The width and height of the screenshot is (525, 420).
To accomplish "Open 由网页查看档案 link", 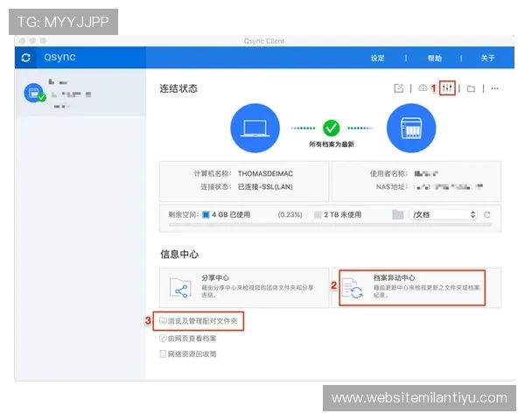I will (188, 339).
